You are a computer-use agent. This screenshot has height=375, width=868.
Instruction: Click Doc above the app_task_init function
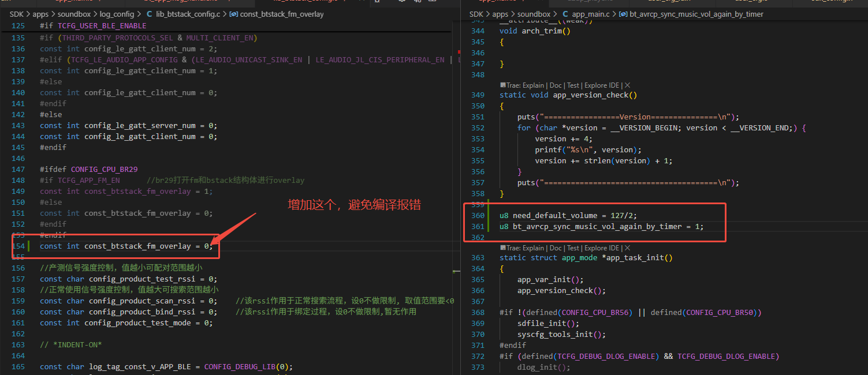(556, 248)
